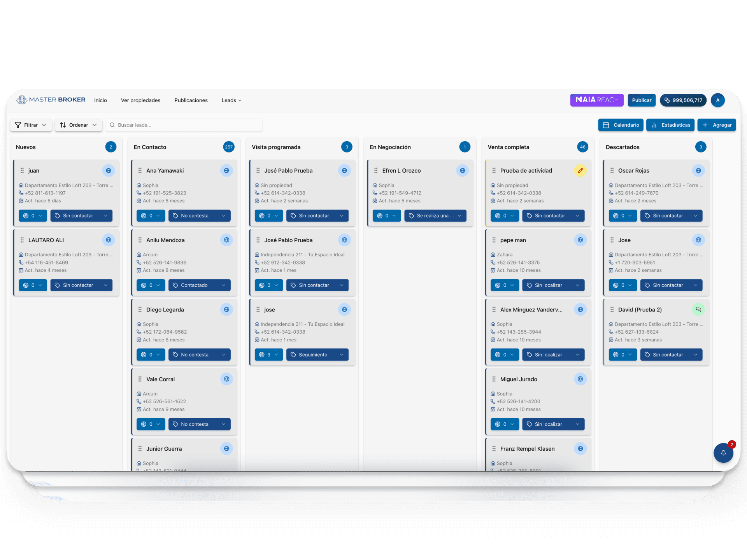The image size is (747, 560).
Task: Click globe icon on Oscar Rojas card
Action: click(x=698, y=170)
